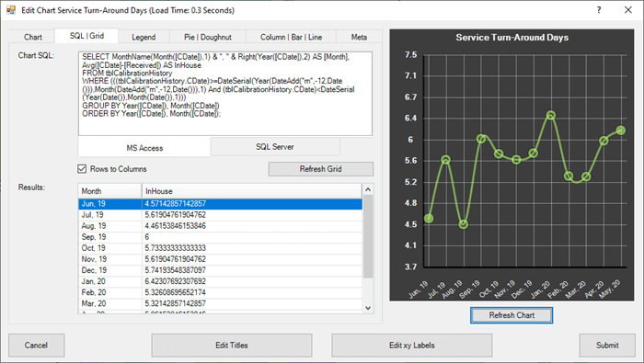Click the results grid scrollbar thumb
Image resolution: width=644 pixels, height=363 pixels.
tap(368, 237)
